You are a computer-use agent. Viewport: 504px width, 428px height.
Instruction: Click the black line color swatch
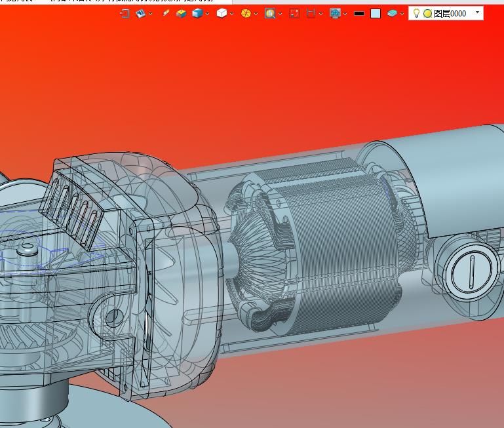click(359, 14)
